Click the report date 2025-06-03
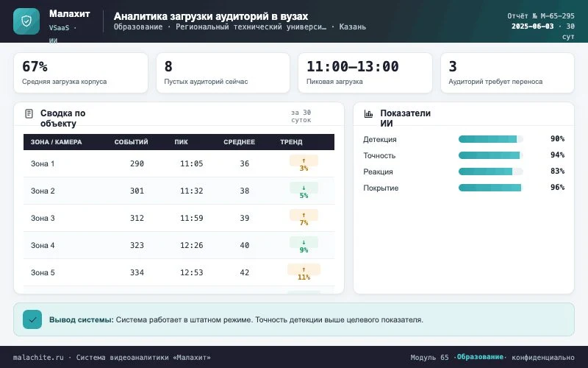This screenshot has width=588, height=368. coord(532,26)
